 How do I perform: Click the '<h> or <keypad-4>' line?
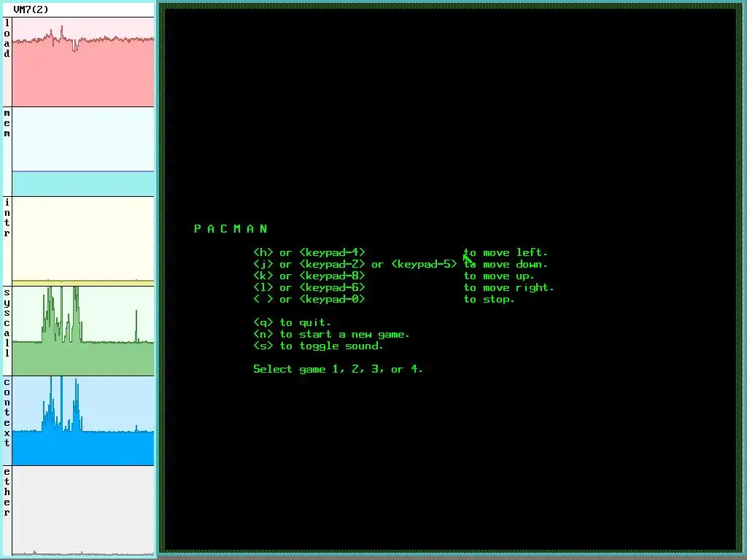pos(309,252)
